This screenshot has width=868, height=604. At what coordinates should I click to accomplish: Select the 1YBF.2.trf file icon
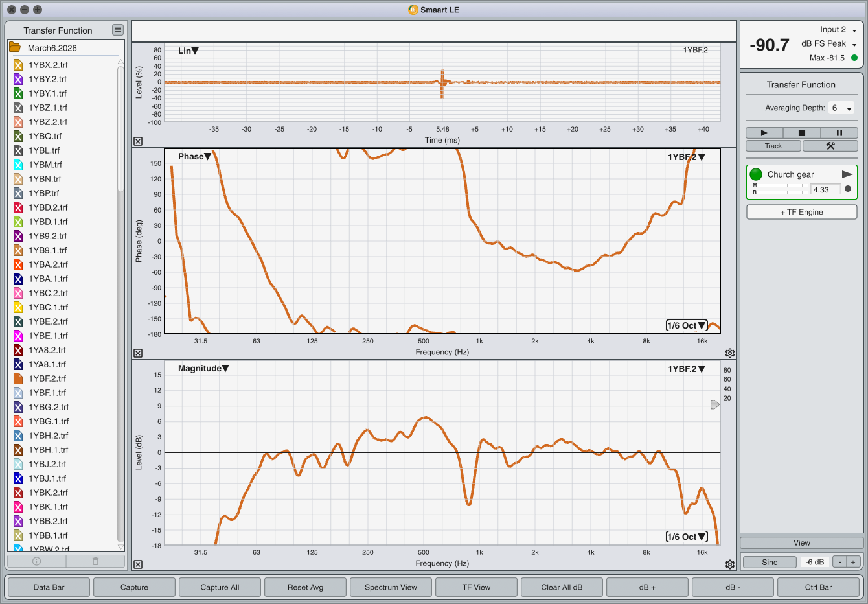(18, 378)
